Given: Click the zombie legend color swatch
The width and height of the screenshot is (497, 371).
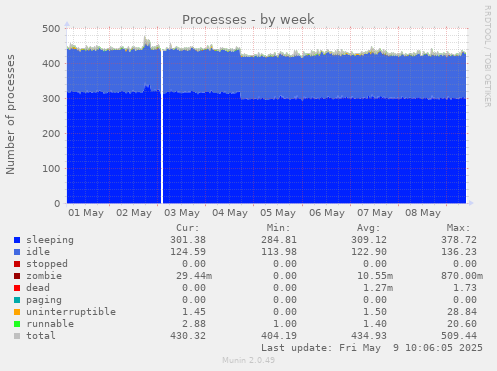Looking at the screenshot, I should [17, 276].
